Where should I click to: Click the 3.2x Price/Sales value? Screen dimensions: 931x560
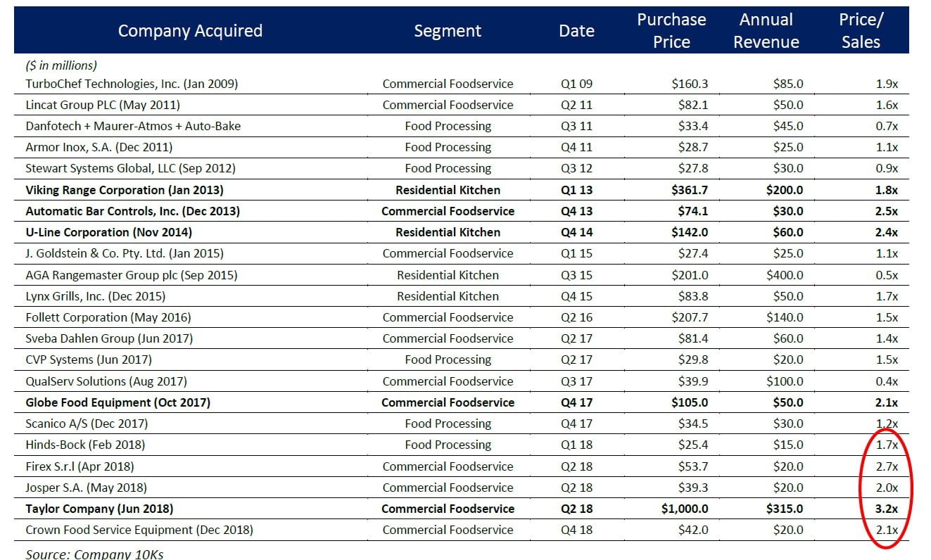coord(887,509)
